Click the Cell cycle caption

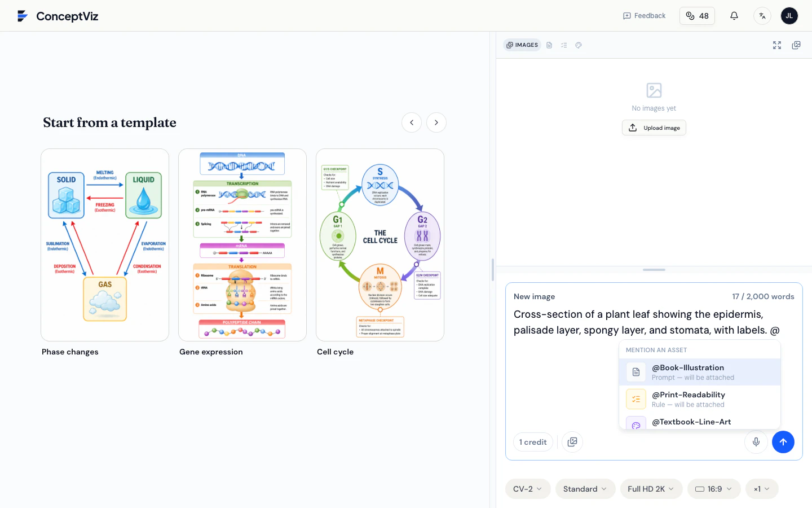(335, 352)
